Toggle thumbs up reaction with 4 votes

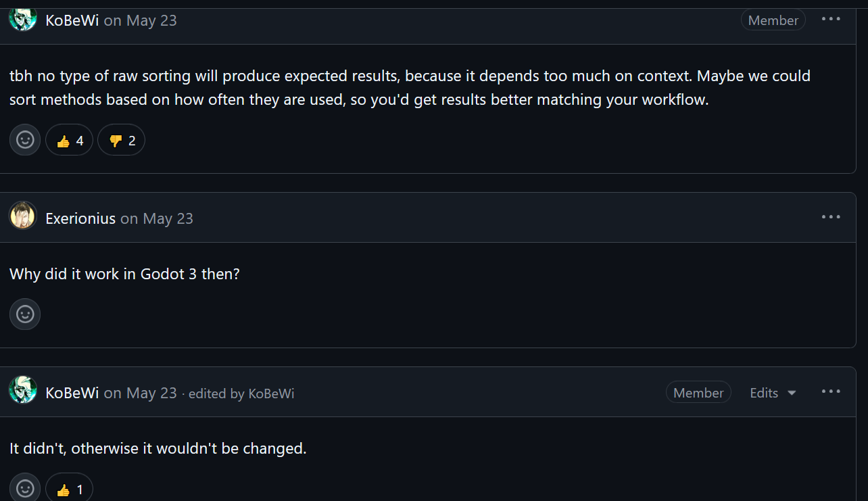(x=70, y=141)
